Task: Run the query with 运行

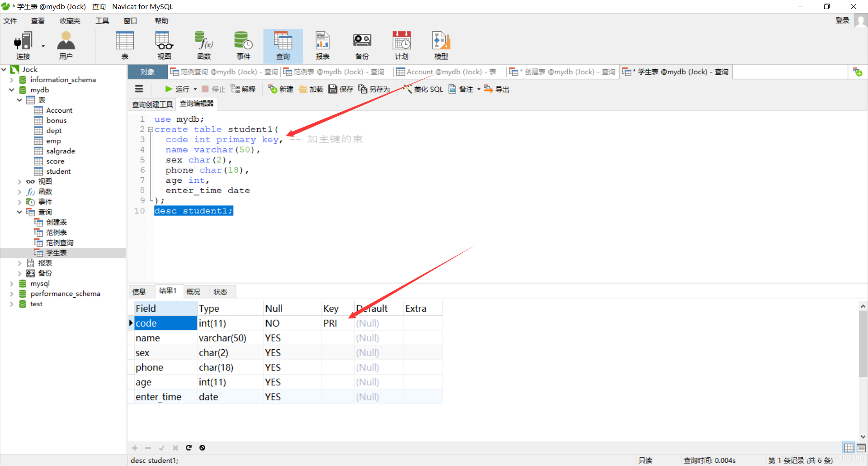Action: tap(177, 89)
